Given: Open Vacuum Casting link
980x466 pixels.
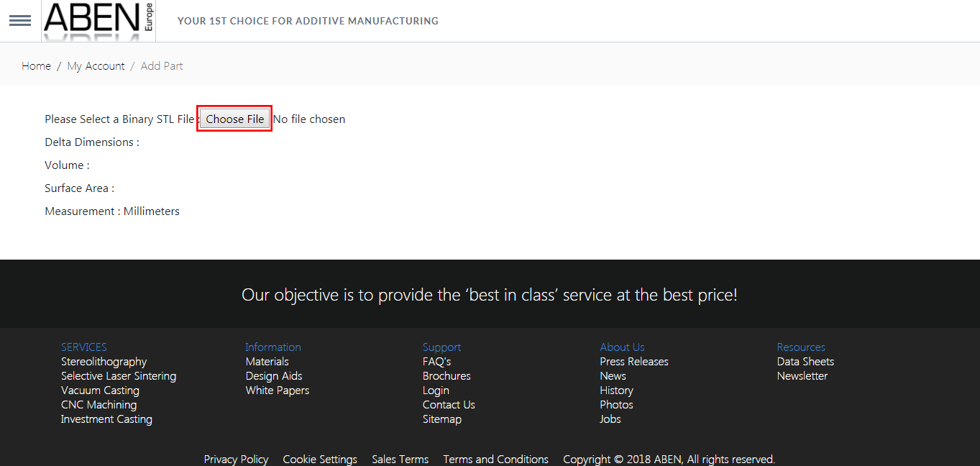Looking at the screenshot, I should coord(100,390).
